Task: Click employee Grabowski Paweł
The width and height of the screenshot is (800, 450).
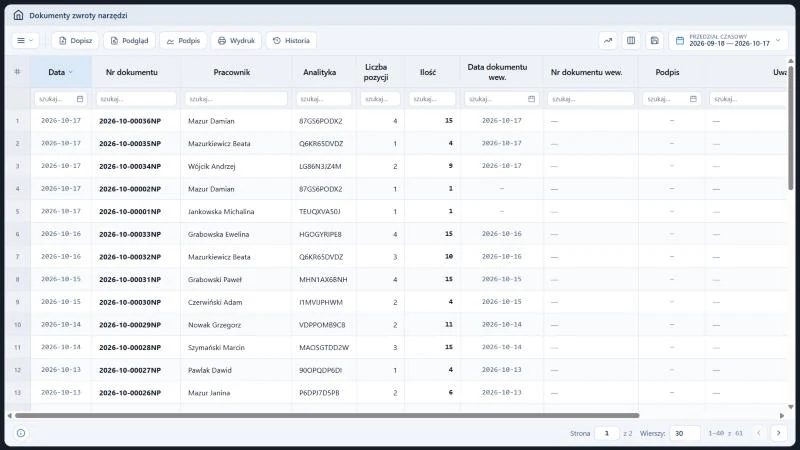Action: pos(215,280)
